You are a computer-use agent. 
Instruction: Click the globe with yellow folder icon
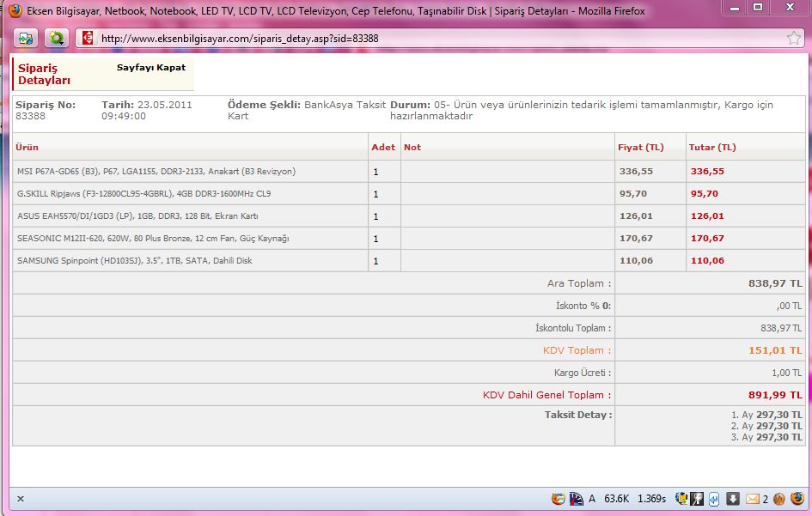[x=681, y=499]
